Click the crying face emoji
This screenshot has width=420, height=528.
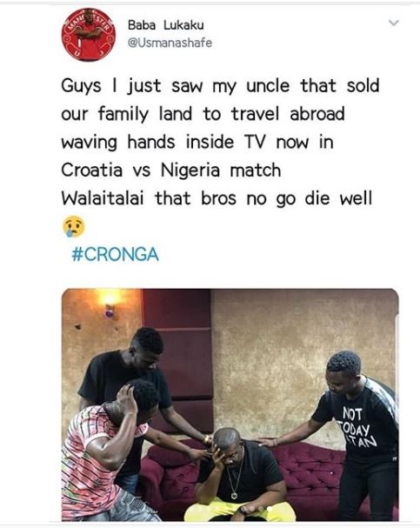pyautogui.click(x=74, y=227)
